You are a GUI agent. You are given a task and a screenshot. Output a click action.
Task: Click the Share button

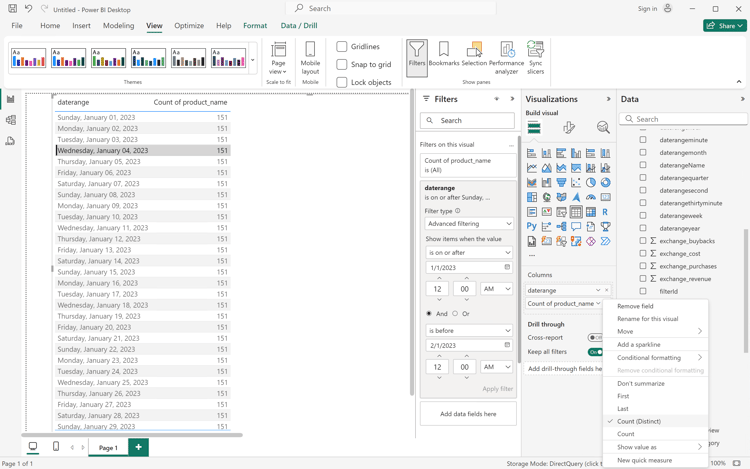tap(724, 26)
